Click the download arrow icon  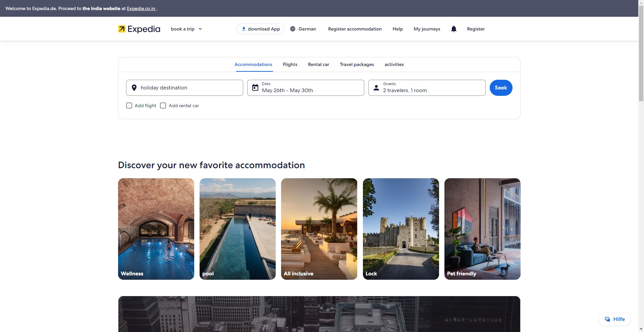244,29
